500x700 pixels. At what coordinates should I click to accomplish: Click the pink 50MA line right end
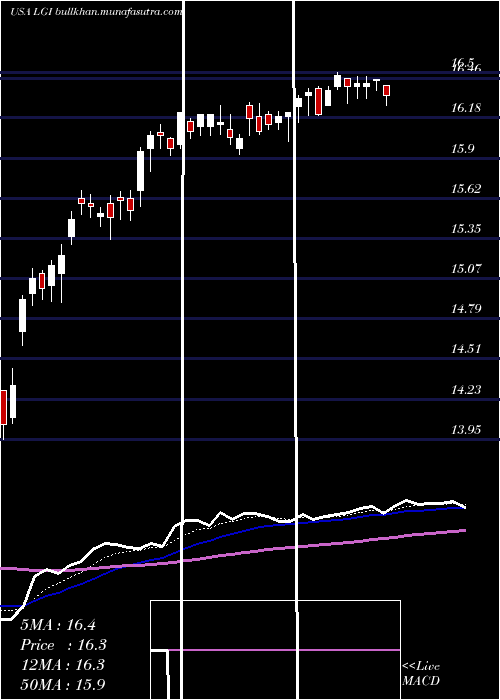[x=464, y=530]
